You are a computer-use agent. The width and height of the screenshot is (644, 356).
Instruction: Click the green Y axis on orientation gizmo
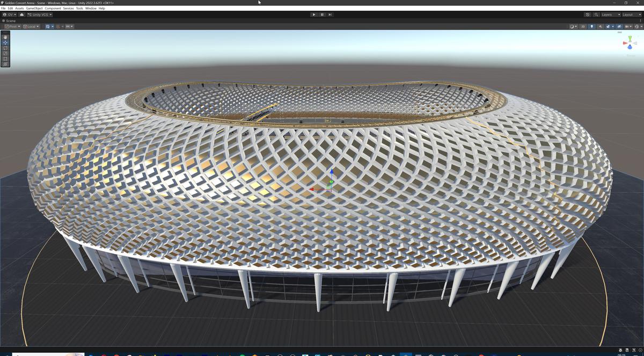(x=630, y=38)
